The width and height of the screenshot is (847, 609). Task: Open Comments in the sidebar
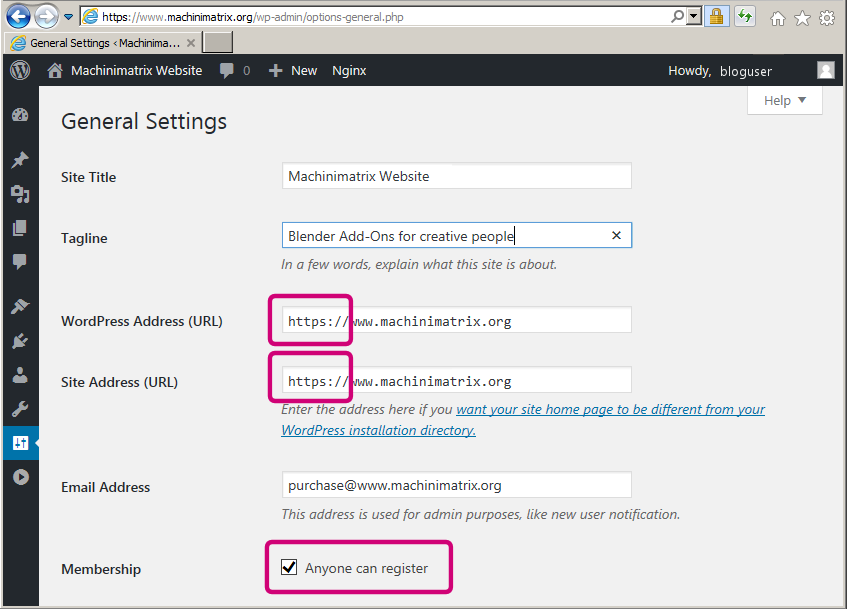coord(20,262)
